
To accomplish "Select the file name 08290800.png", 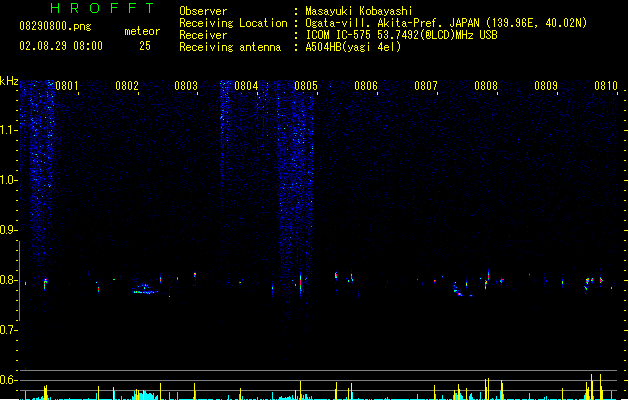I will pyautogui.click(x=55, y=27).
